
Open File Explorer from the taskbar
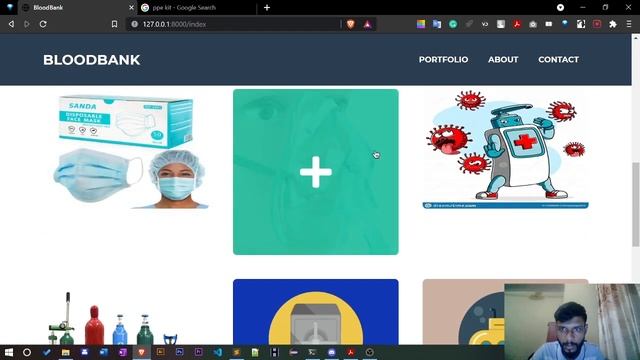66,352
